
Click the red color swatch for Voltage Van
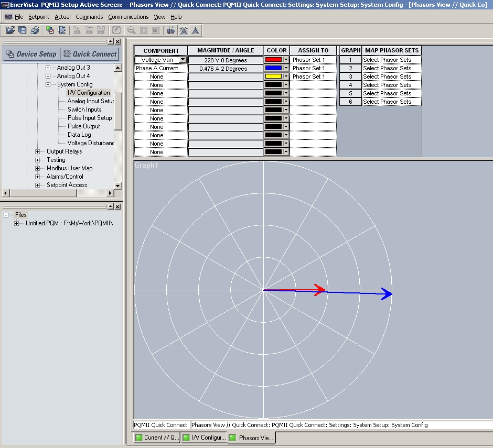click(x=273, y=60)
